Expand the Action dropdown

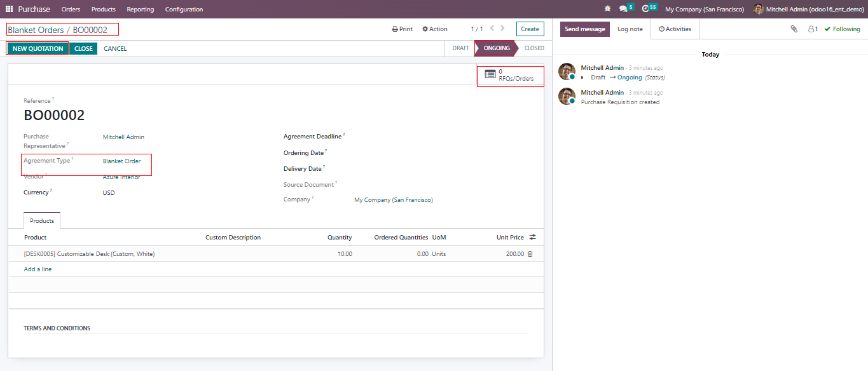[435, 29]
